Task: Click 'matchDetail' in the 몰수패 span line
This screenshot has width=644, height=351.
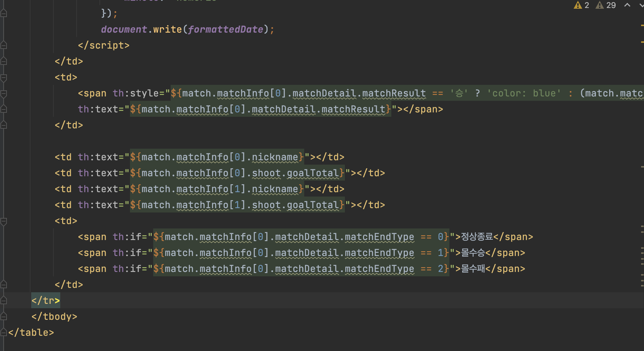Action: [307, 269]
